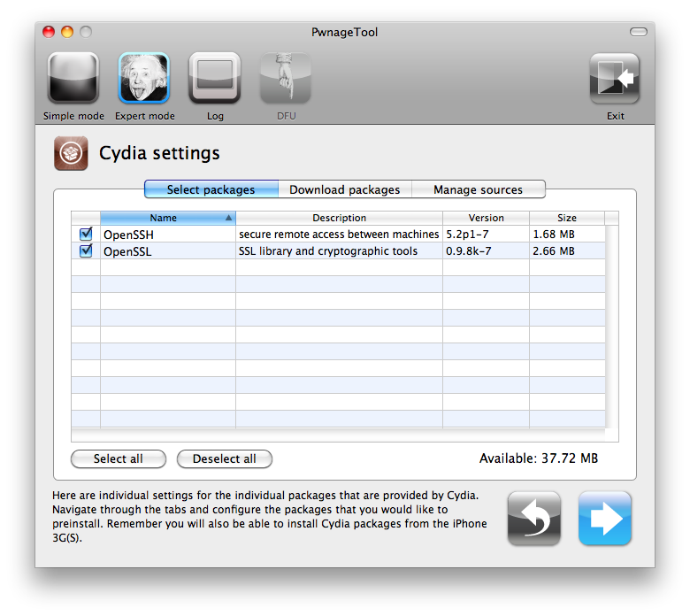Select the OpenSSL row name

click(x=127, y=251)
